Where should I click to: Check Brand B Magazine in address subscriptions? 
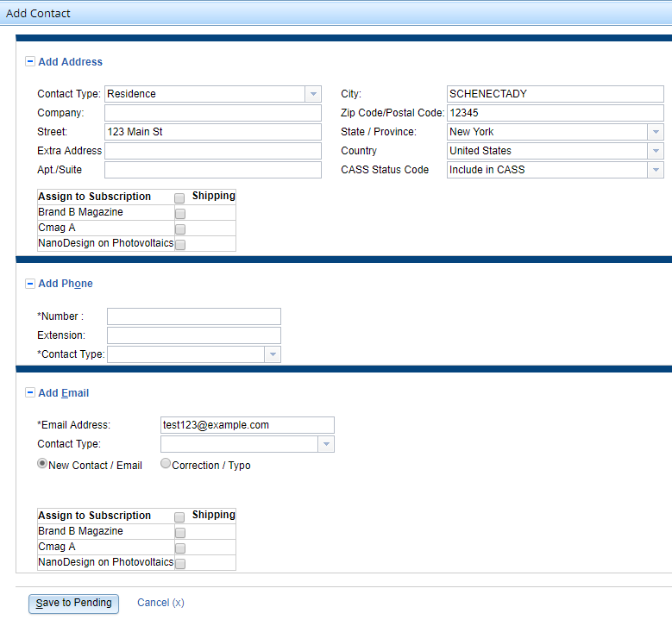[x=180, y=214]
